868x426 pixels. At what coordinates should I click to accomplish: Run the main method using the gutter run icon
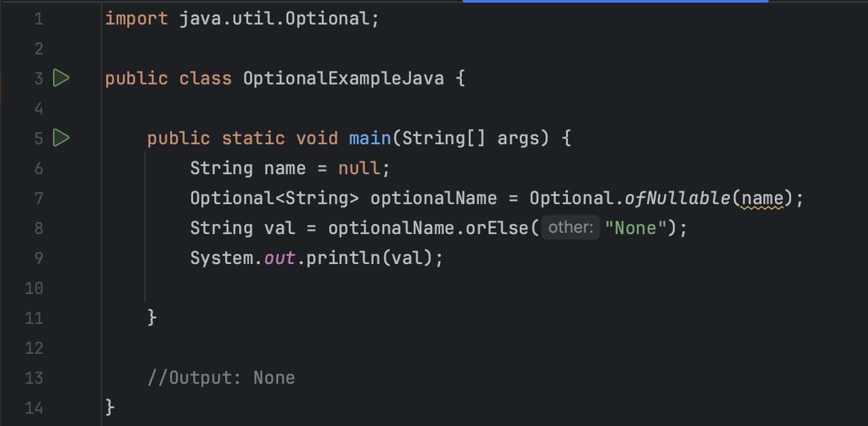coord(61,137)
